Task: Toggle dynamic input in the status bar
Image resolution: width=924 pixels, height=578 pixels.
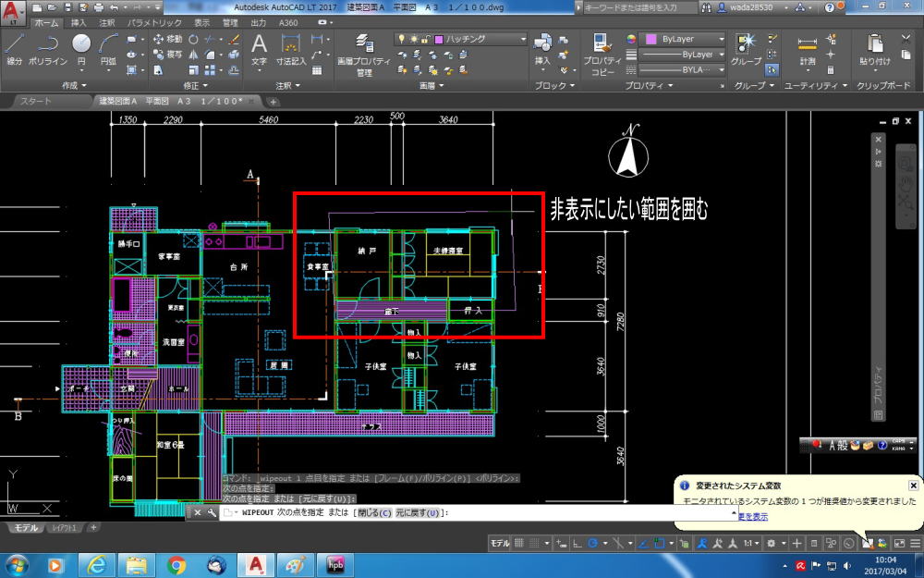Action: (x=562, y=543)
